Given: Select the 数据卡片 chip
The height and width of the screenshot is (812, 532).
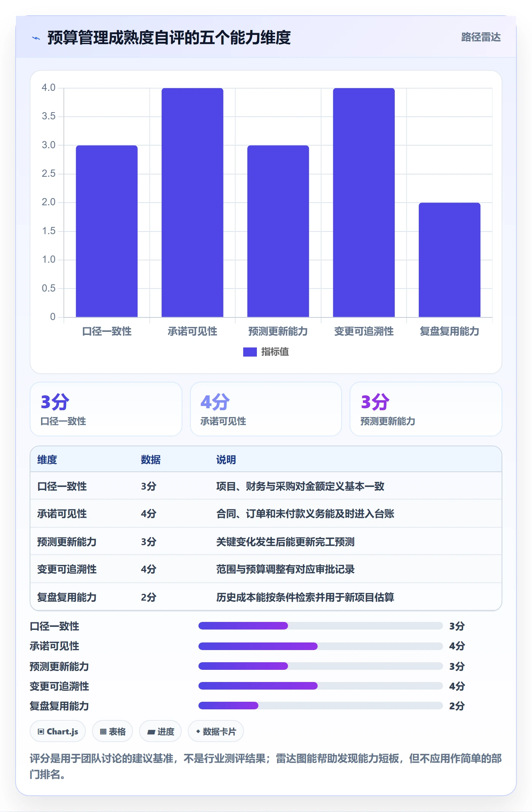Looking at the screenshot, I should [x=216, y=731].
